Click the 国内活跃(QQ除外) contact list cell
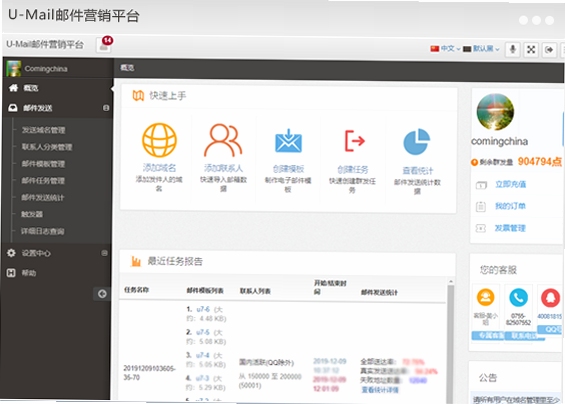 pyautogui.click(x=266, y=363)
